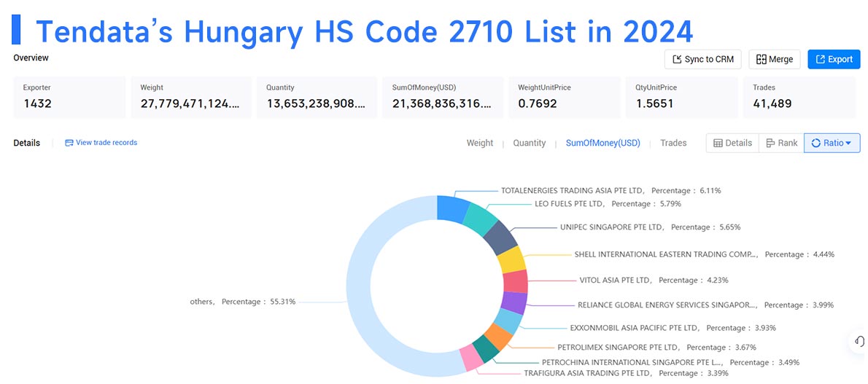Click the Merge button
This screenshot has height=384, width=868.
(x=775, y=59)
